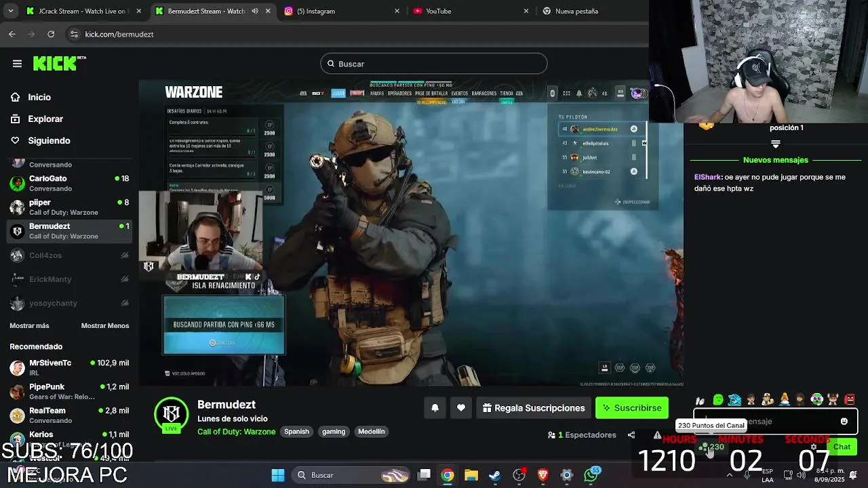Image resolution: width=868 pixels, height=488 pixels.
Task: Expand the Nuevos mensajes chat banner
Action: [776, 160]
